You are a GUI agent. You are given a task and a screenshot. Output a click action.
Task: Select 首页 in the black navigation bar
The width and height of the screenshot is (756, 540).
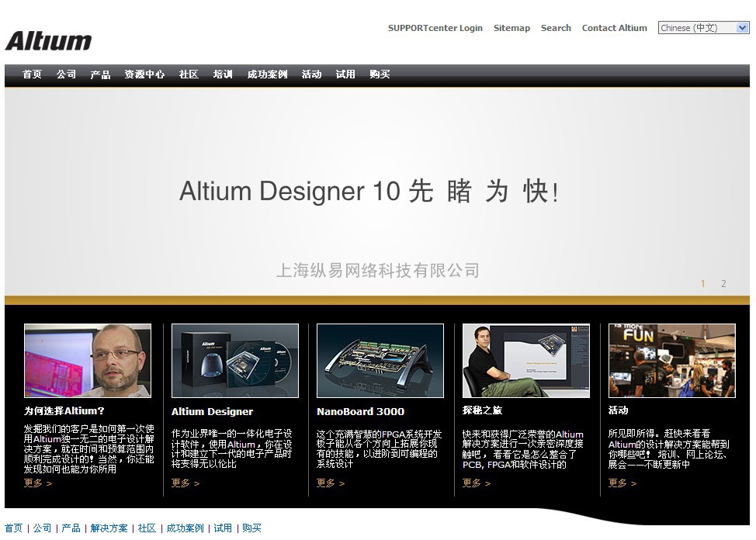(x=32, y=74)
